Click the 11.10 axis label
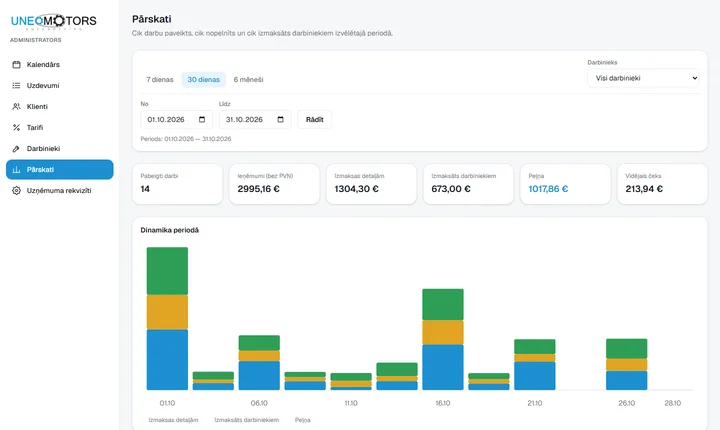The image size is (720, 430). pos(351,403)
